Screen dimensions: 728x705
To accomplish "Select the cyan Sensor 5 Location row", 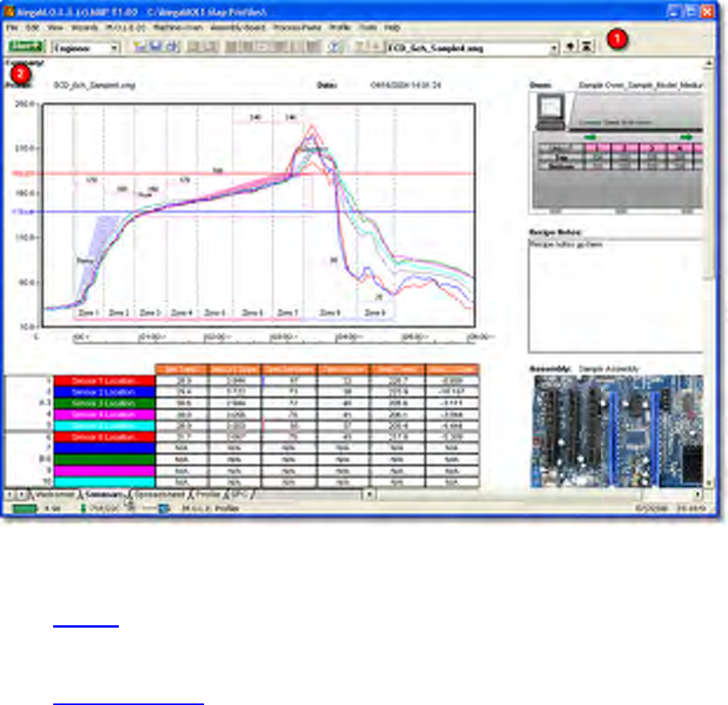I will [x=104, y=426].
